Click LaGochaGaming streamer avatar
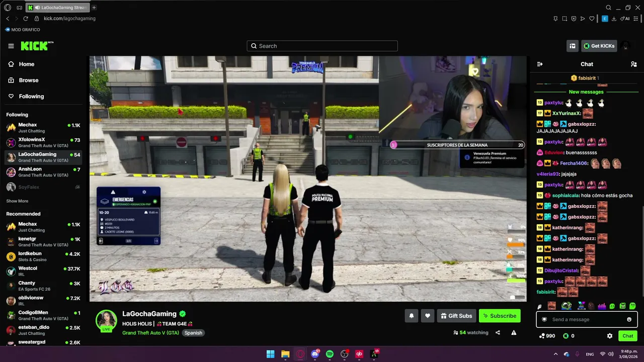The height and width of the screenshot is (362, 644). (106, 320)
